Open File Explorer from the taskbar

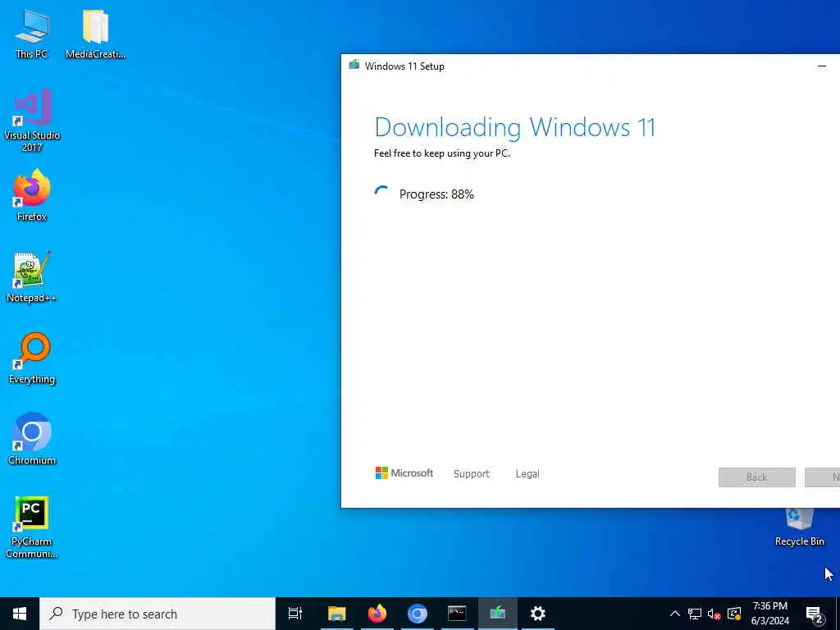[x=337, y=614]
